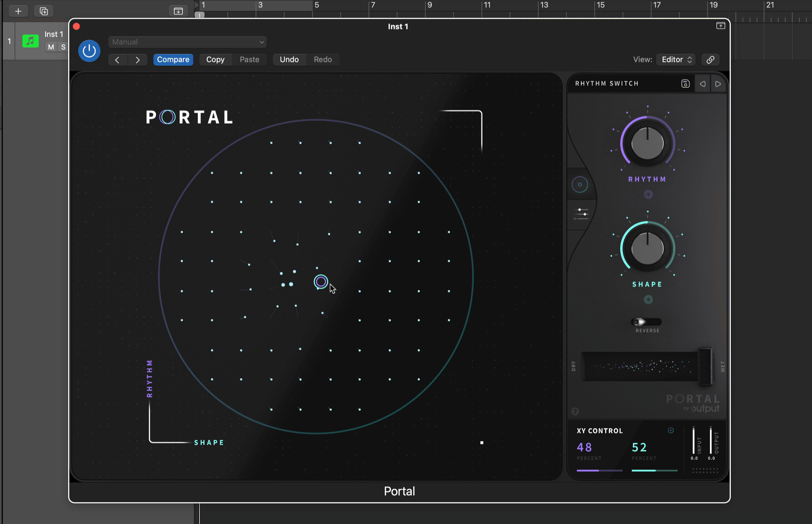Open the Manual preset dropdown
Viewport: 812px width, 524px height.
tap(187, 42)
